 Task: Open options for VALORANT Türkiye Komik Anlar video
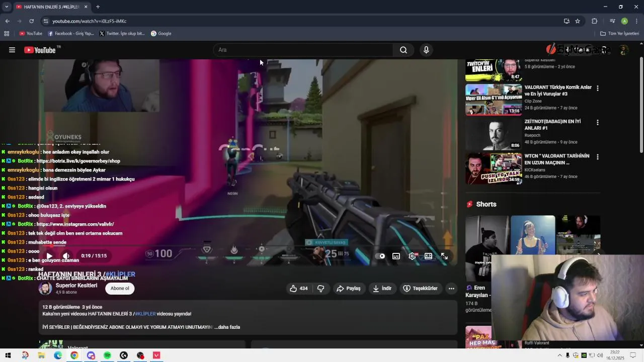(598, 88)
